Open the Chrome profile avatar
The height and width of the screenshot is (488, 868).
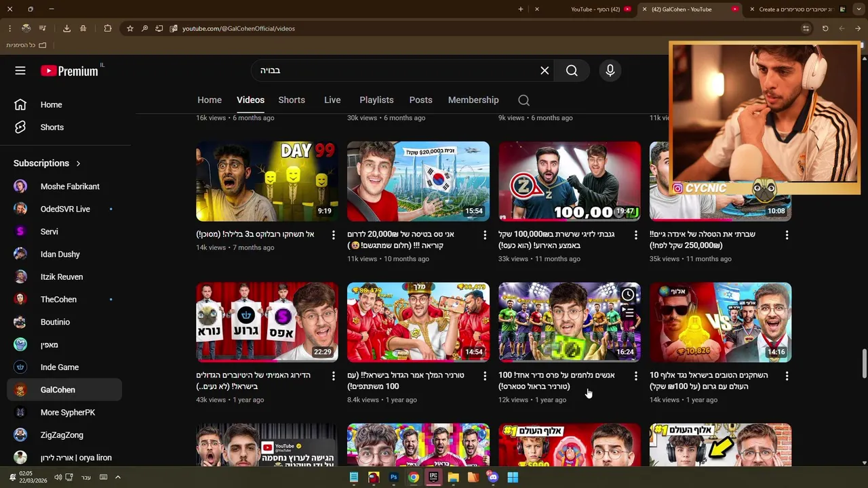click(26, 28)
